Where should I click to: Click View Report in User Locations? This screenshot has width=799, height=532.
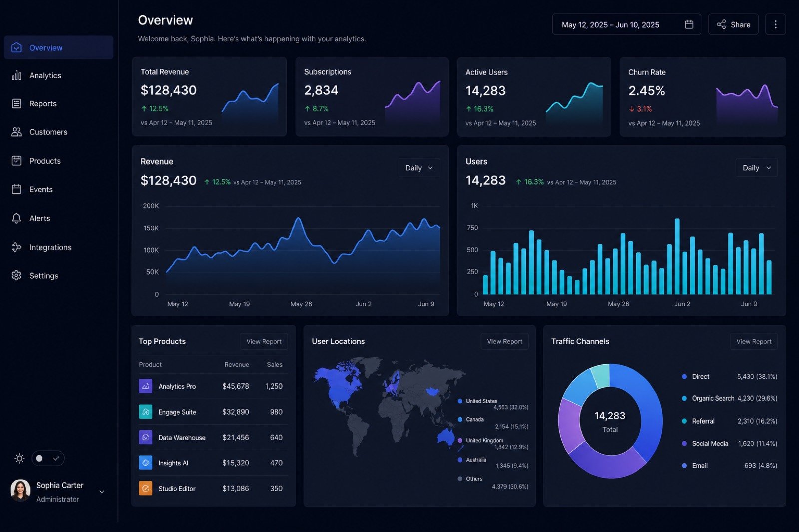pos(504,341)
